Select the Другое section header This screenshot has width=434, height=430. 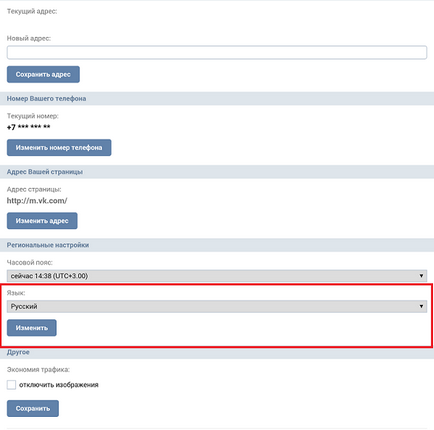[x=217, y=353]
